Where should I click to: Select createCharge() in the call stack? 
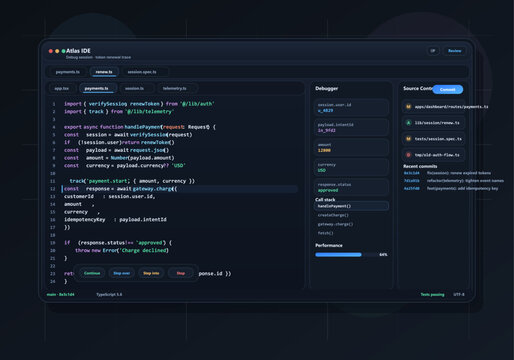coord(351,215)
